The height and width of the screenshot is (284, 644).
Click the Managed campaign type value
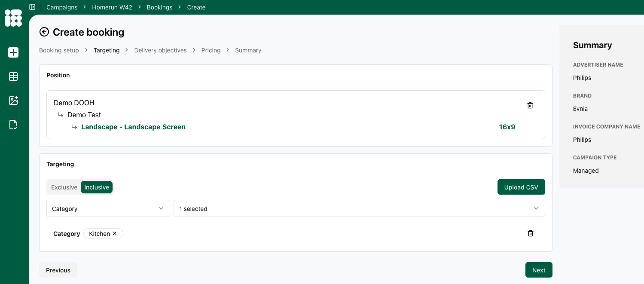[x=586, y=171]
